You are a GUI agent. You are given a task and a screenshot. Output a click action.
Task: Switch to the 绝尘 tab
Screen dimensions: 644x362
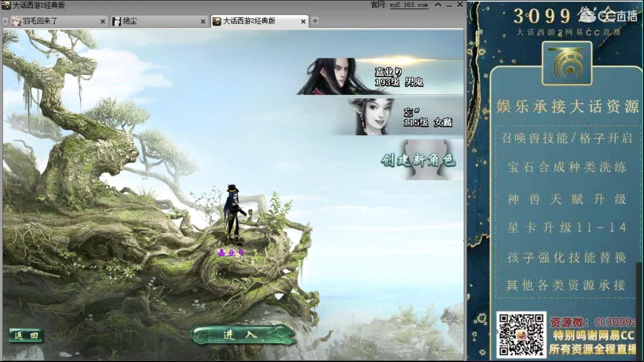(x=159, y=21)
